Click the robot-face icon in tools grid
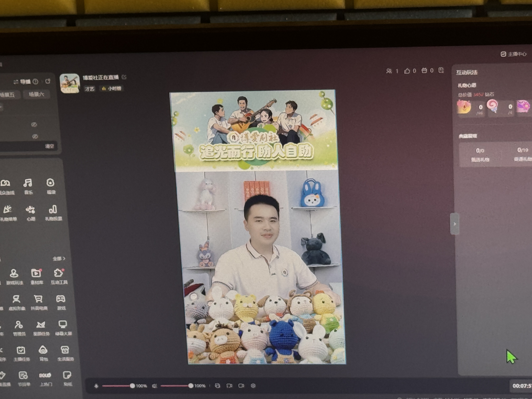Viewport: 532px width, 399px height. pos(65,350)
